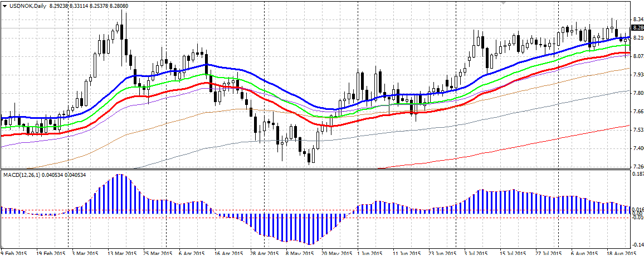This screenshot has width=644, height=260.
Task: Click the 8.07 price axis label
Action: [637, 56]
